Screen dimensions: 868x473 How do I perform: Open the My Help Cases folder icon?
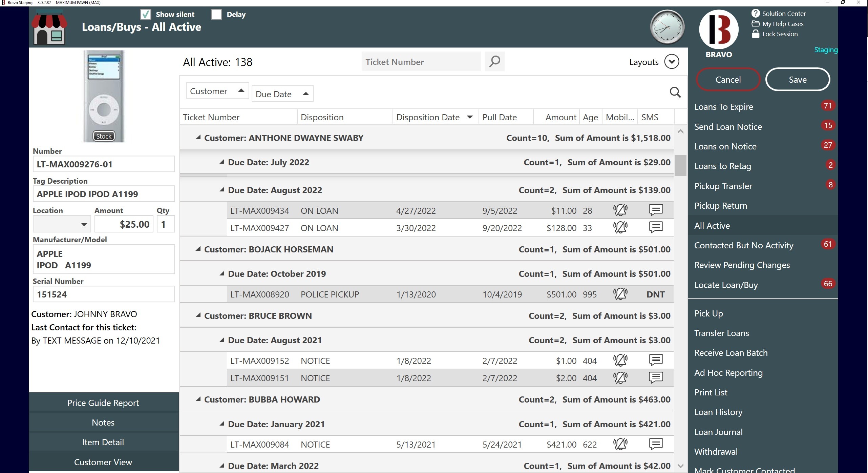click(756, 24)
